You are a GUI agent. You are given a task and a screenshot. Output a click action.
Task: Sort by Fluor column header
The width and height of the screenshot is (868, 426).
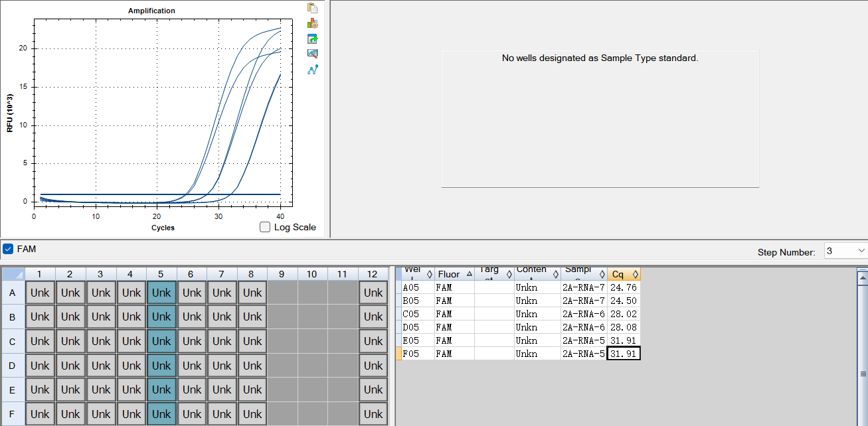tap(454, 274)
